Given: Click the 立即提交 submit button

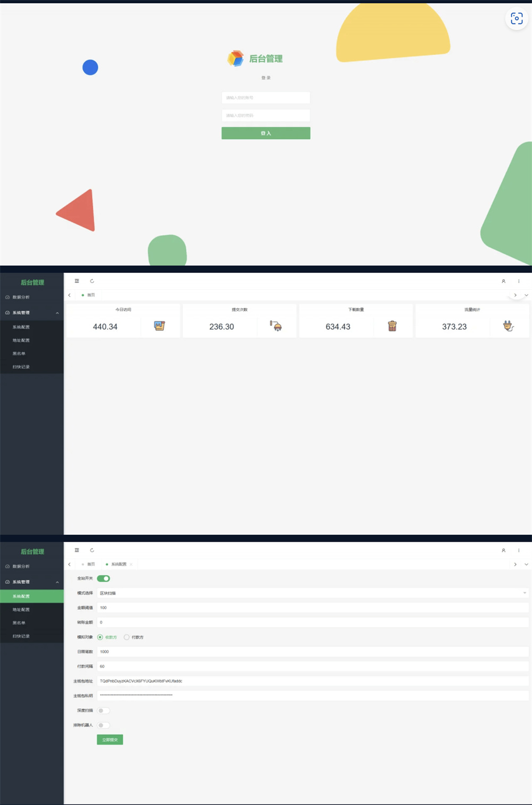Looking at the screenshot, I should point(110,740).
